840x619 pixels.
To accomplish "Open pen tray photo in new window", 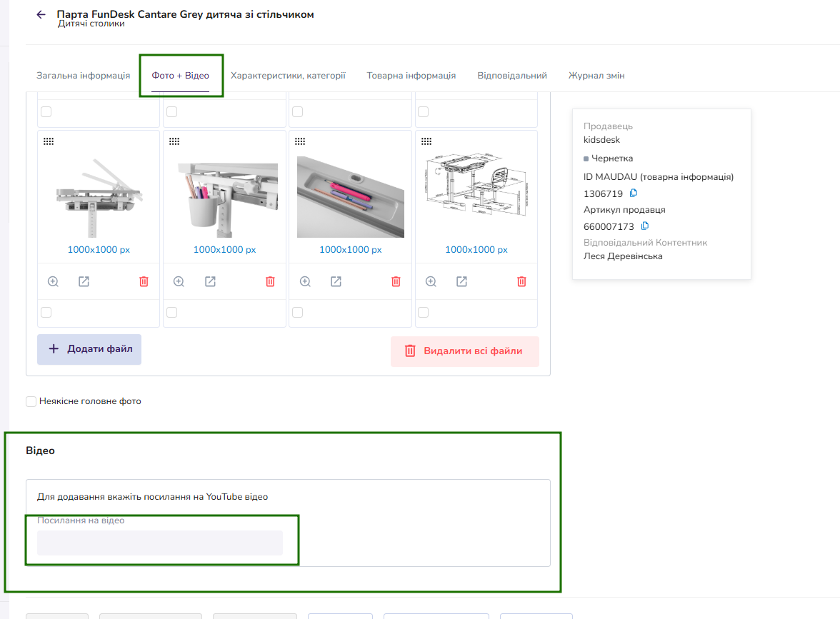I will [x=336, y=281].
